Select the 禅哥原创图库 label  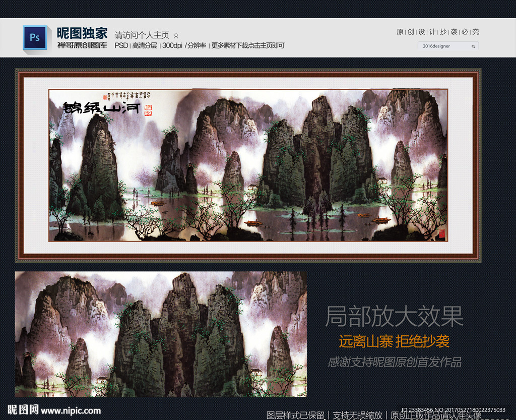82,45
